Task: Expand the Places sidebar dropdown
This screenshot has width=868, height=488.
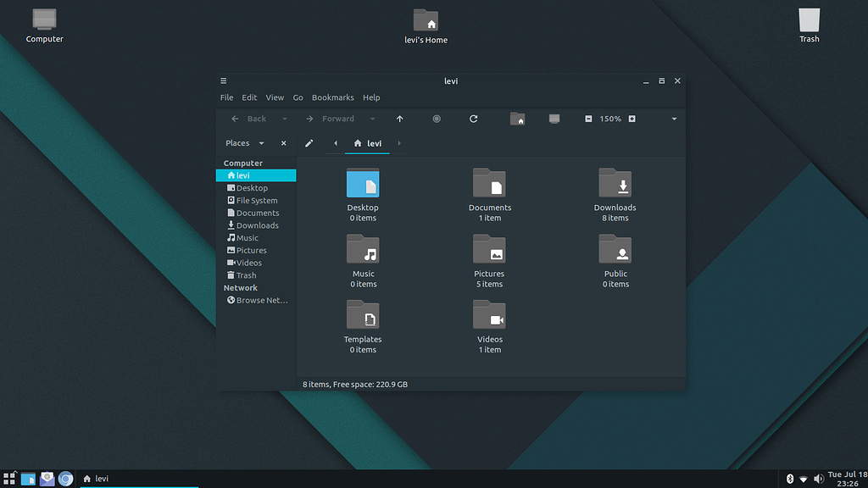Action: click(x=261, y=143)
